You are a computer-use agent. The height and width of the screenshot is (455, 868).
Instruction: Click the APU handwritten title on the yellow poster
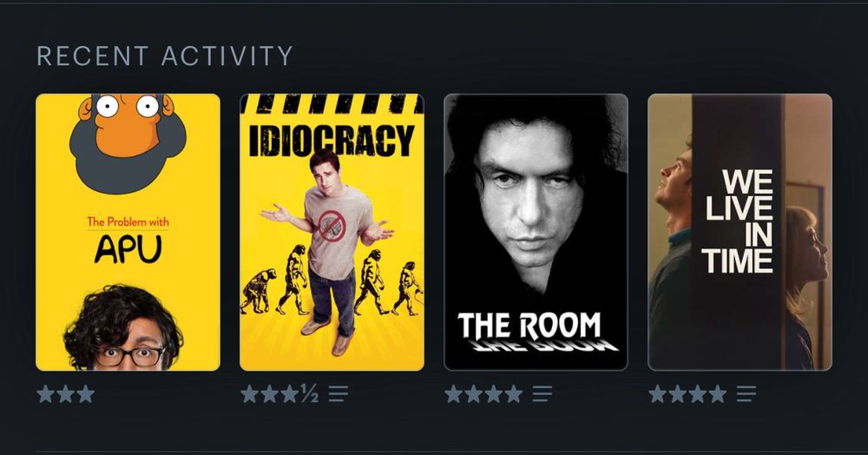[x=128, y=249]
